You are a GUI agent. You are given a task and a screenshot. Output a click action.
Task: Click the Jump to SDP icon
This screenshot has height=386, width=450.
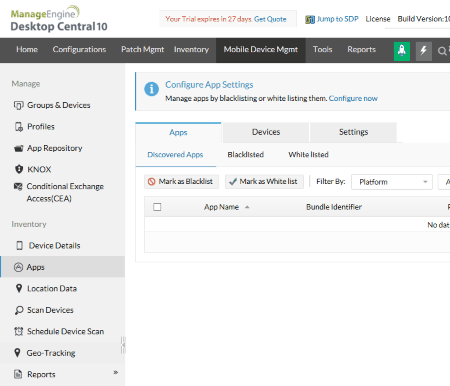pyautogui.click(x=310, y=20)
